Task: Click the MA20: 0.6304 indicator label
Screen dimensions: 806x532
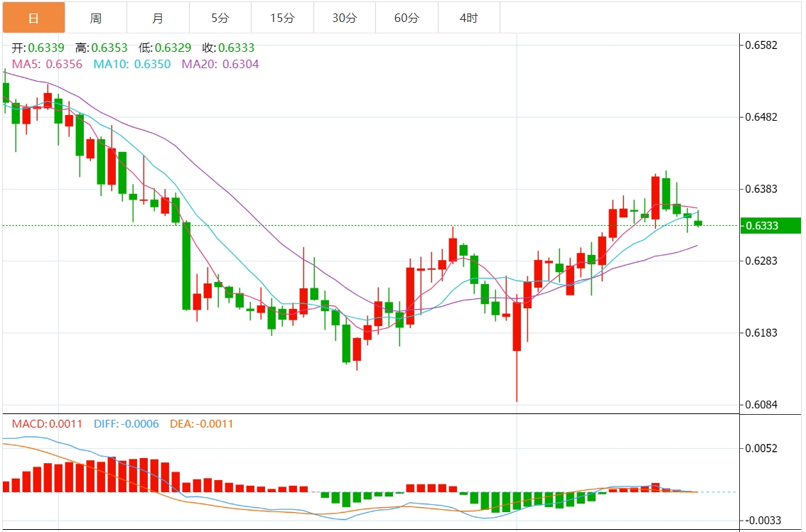Action: click(220, 64)
